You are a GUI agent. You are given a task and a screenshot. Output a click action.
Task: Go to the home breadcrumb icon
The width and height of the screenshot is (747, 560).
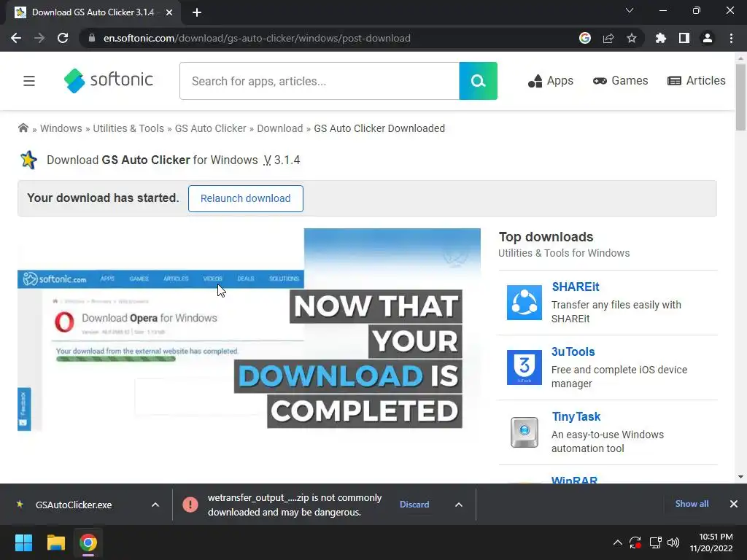(x=23, y=128)
